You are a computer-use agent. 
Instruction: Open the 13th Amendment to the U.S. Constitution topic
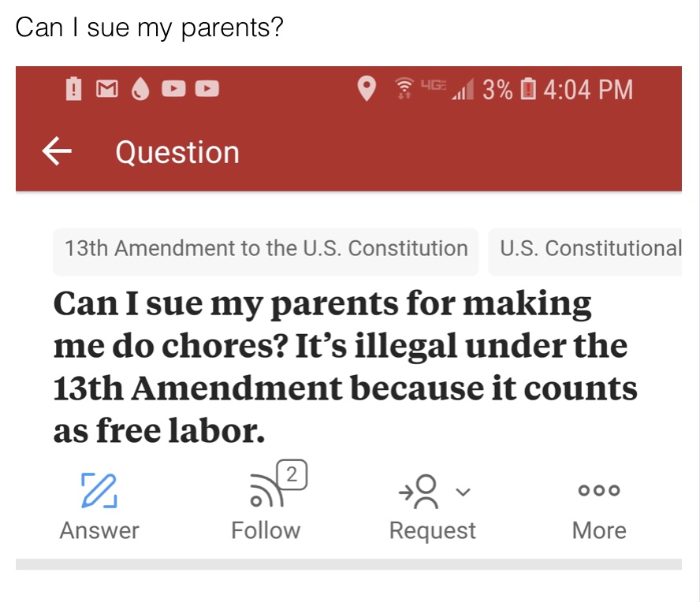pyautogui.click(x=266, y=248)
